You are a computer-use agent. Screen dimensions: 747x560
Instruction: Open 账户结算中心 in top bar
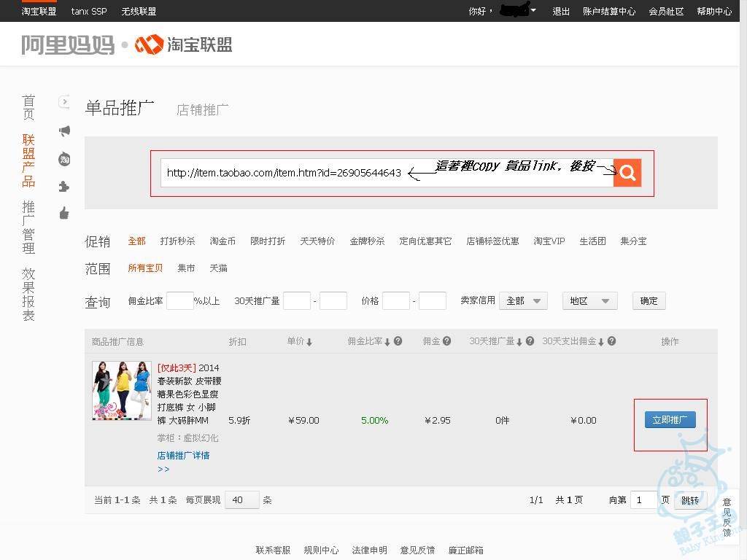609,11
